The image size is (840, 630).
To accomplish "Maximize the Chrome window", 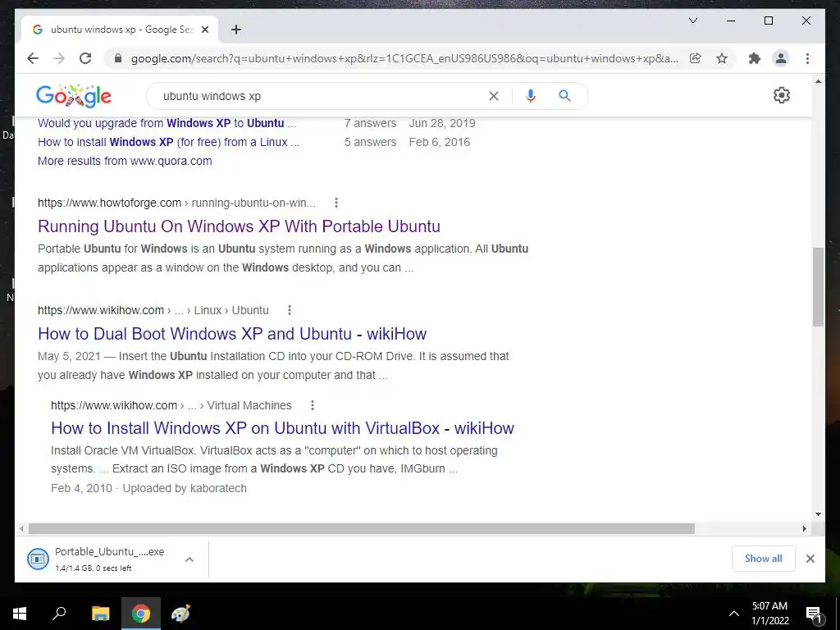I will (768, 21).
